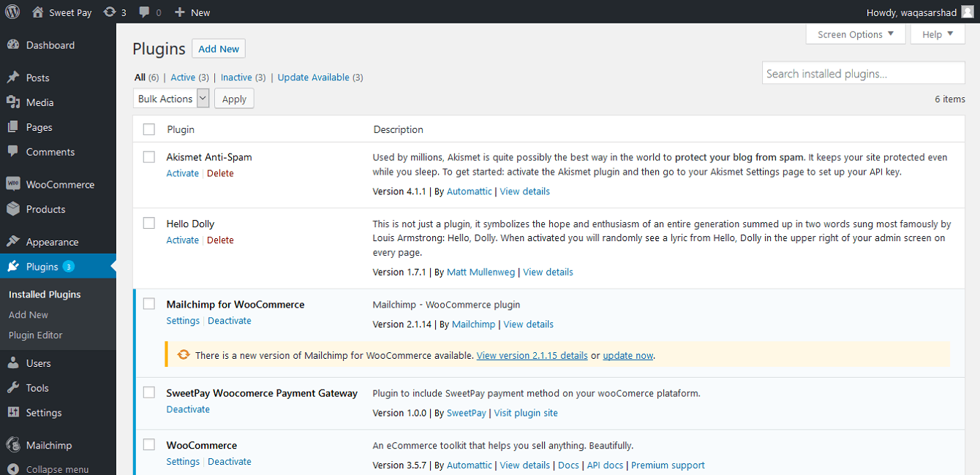Screen dimensions: 980x475
Task: Click the Comments icon in sidebar
Action: pyautogui.click(x=13, y=152)
